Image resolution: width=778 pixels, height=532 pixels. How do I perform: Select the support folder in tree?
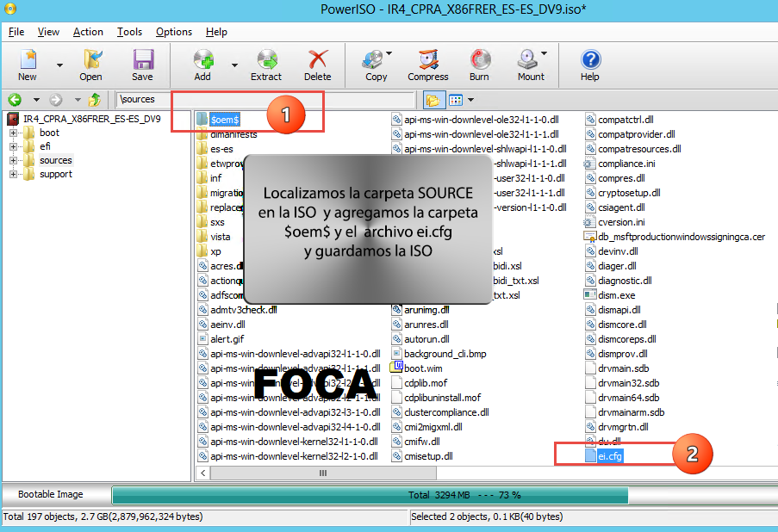(55, 174)
